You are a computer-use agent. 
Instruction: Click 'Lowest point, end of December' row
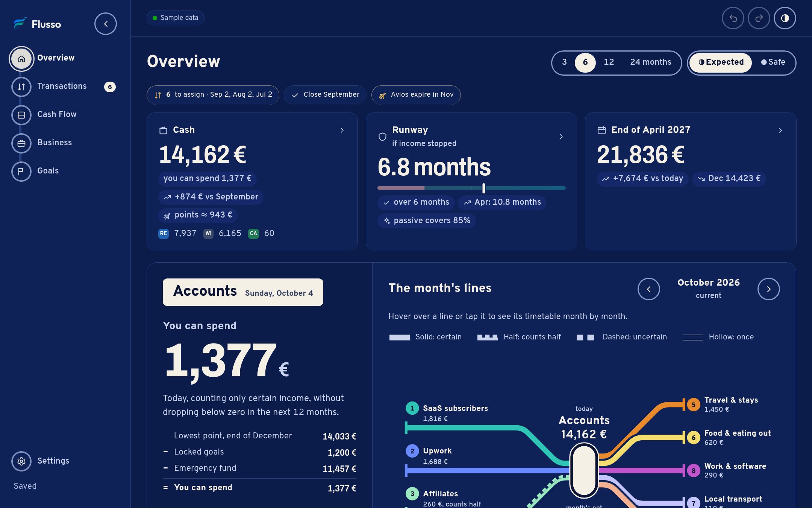click(x=260, y=436)
